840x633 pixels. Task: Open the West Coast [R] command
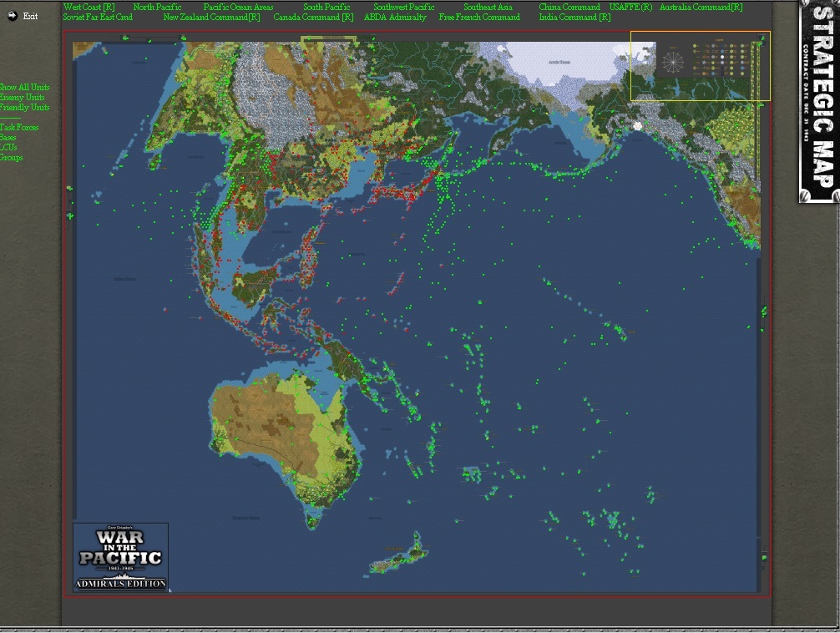(x=88, y=7)
